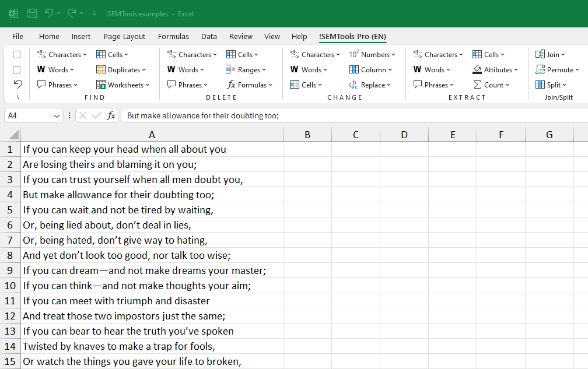Select the Count tool in EXTRACT group

tap(492, 85)
